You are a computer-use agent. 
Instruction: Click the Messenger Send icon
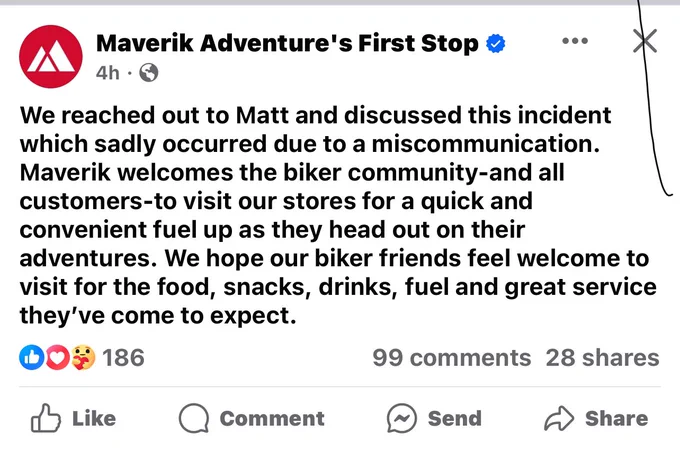(402, 418)
